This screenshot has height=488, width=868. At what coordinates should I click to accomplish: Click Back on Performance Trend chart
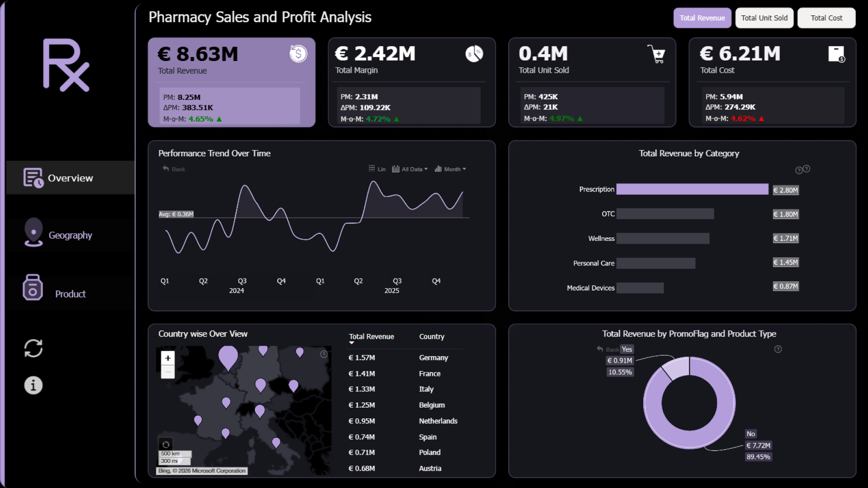coord(174,169)
